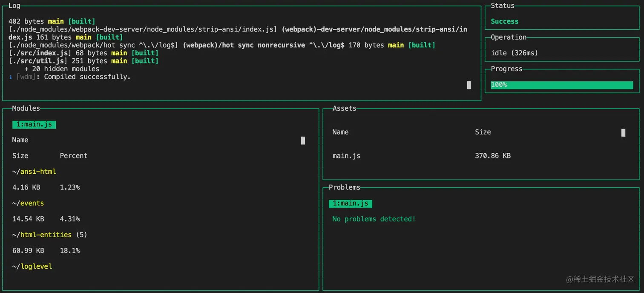Select the events module entry
Viewport: 644px width, 293px height.
(28, 203)
